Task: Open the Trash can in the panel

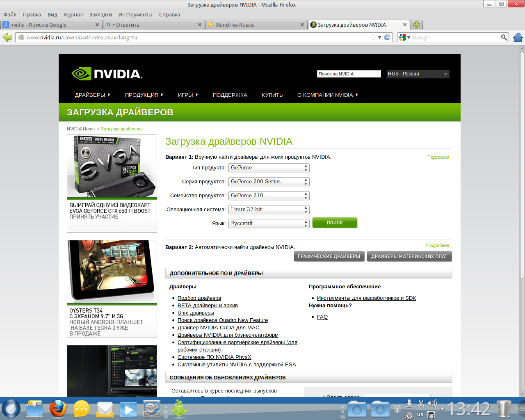Action: 504,409
